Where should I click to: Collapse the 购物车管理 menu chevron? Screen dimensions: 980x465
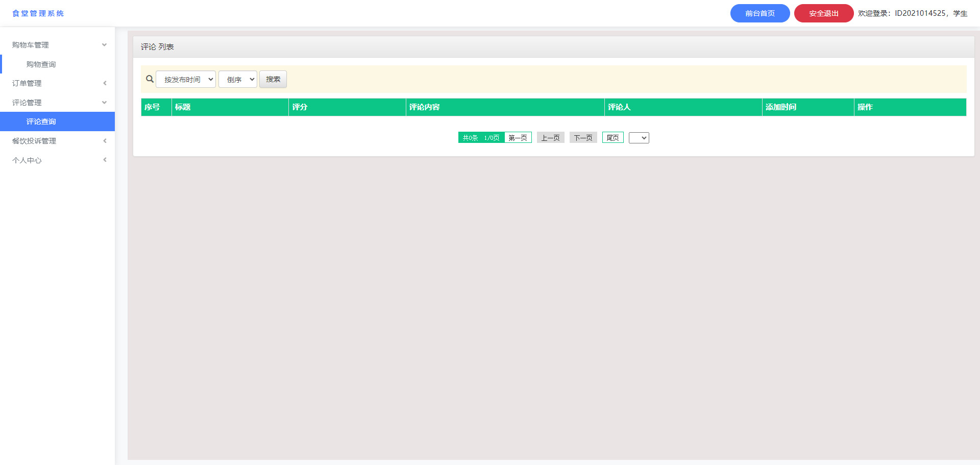point(104,45)
